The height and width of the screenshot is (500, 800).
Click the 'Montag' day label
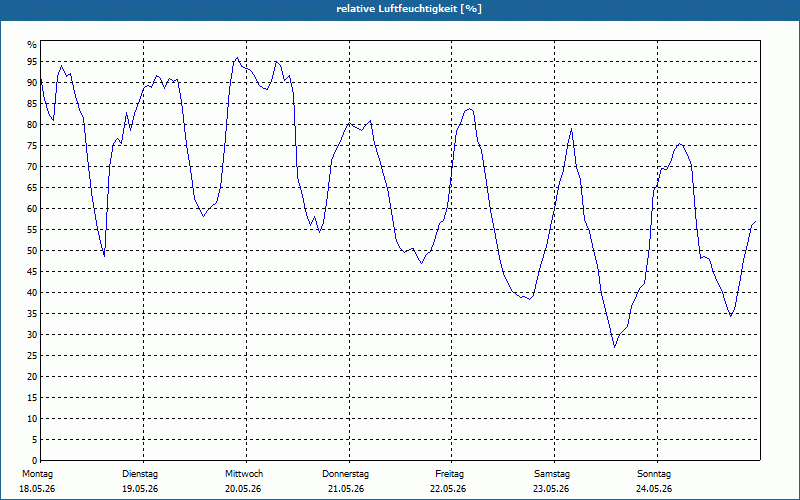click(x=37, y=474)
